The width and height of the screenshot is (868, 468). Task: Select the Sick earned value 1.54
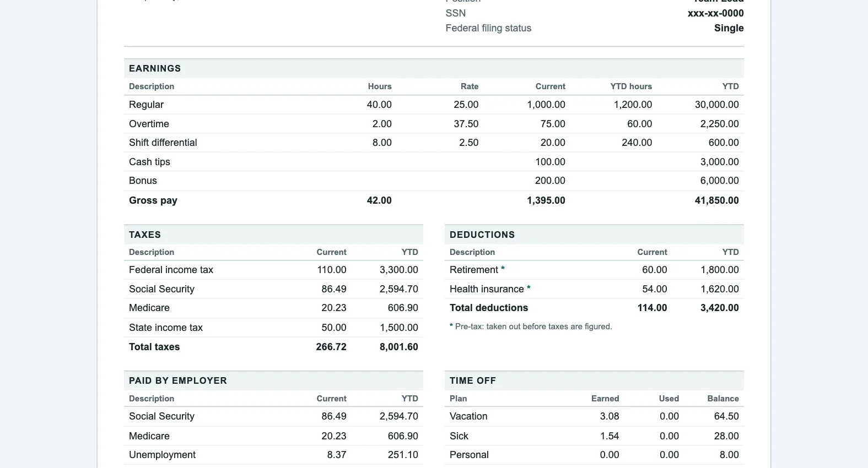[x=610, y=436]
